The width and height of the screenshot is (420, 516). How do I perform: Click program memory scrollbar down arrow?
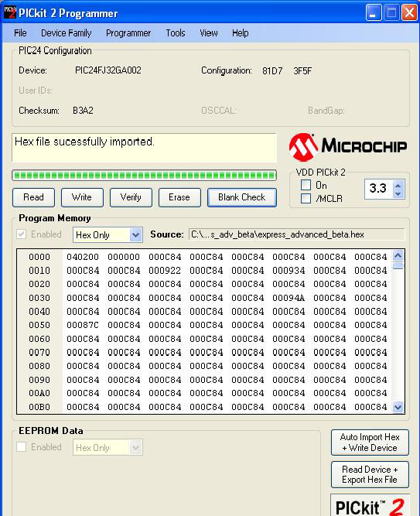[398, 408]
